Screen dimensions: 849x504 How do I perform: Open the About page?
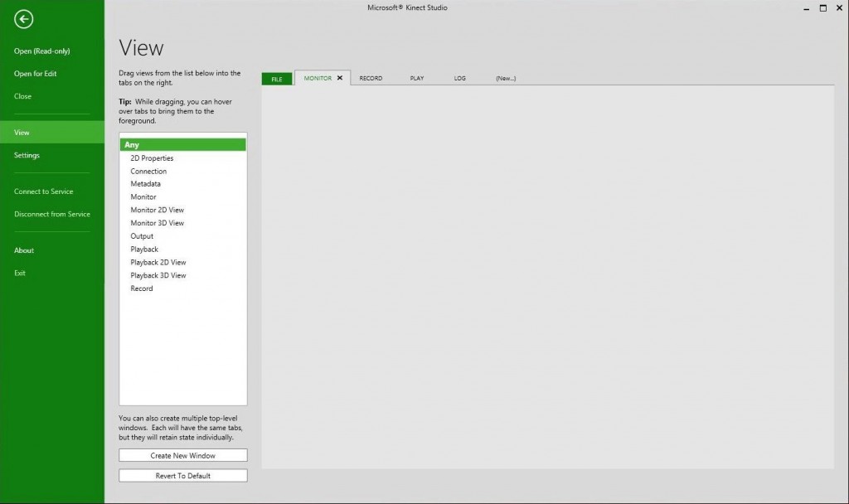click(24, 250)
